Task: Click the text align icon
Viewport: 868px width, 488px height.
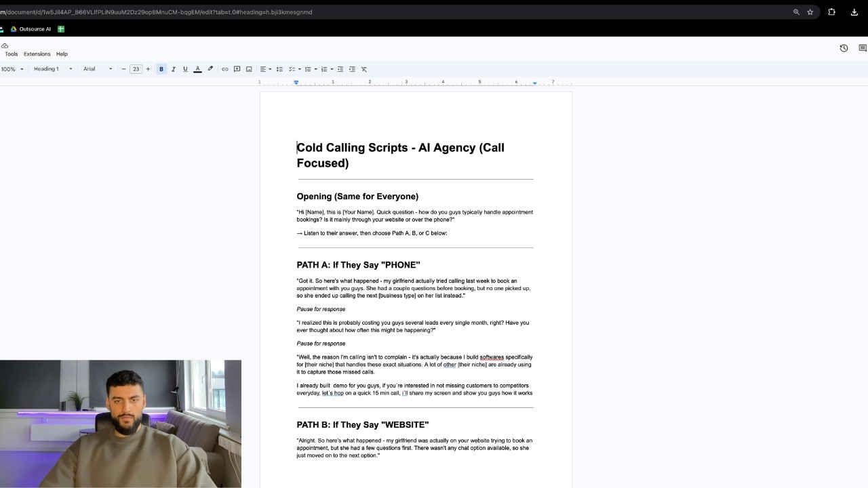Action: tap(263, 69)
